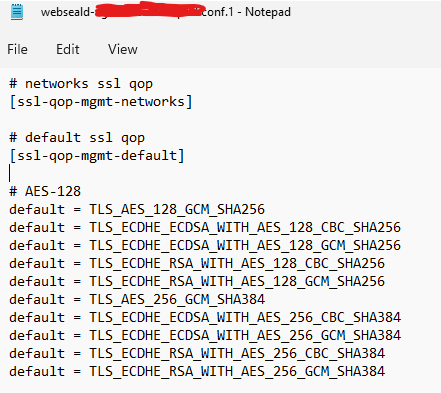Click the TLS_ECDHE_RSA_WITH_AES_128_GCM_SHA256 line

tap(197, 282)
